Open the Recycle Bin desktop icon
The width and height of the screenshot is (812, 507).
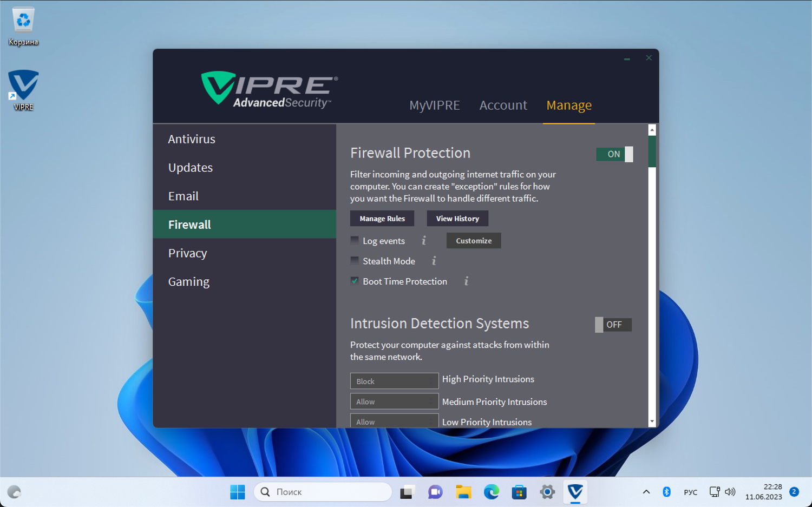point(23,26)
